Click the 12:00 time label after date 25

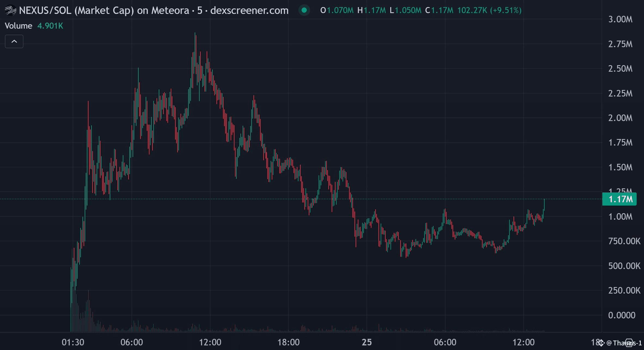(x=523, y=342)
